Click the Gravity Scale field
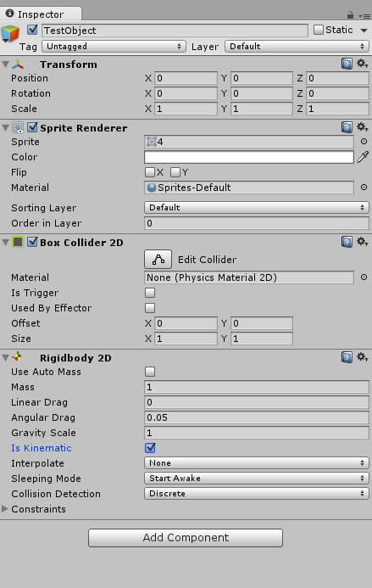 point(257,433)
